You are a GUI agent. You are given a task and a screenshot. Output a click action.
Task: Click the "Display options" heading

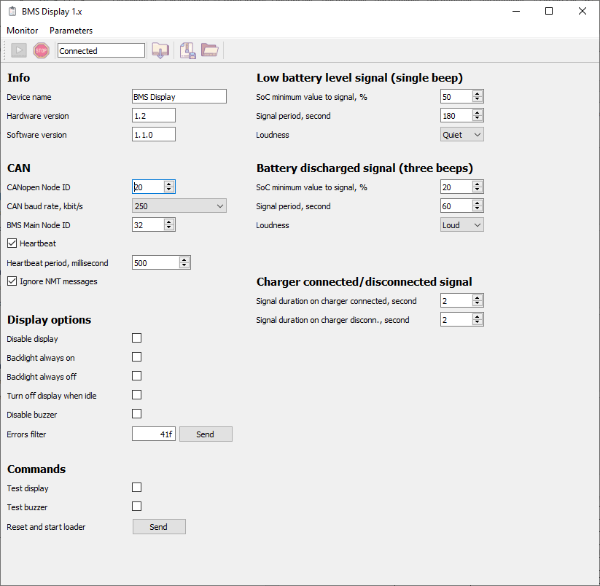click(x=49, y=320)
